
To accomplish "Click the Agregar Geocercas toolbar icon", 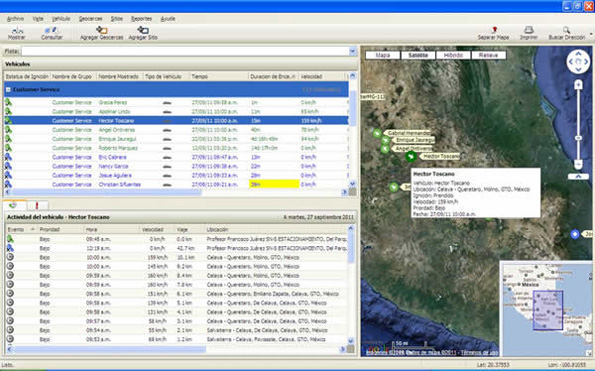I will pyautogui.click(x=101, y=30).
